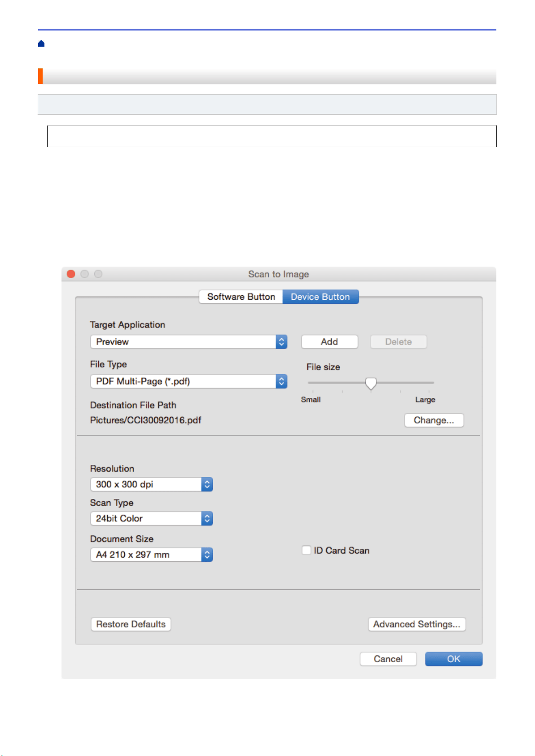Adjust the File size slider handle
Image resolution: width=535 pixels, height=756 pixels.
point(371,384)
